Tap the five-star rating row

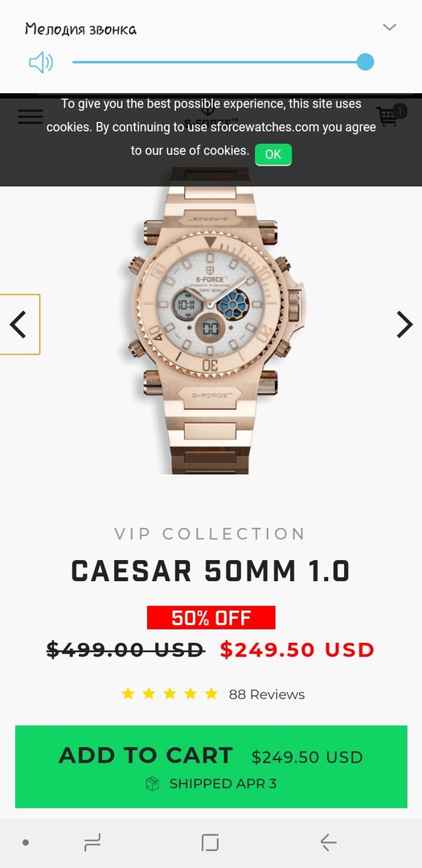pyautogui.click(x=170, y=694)
